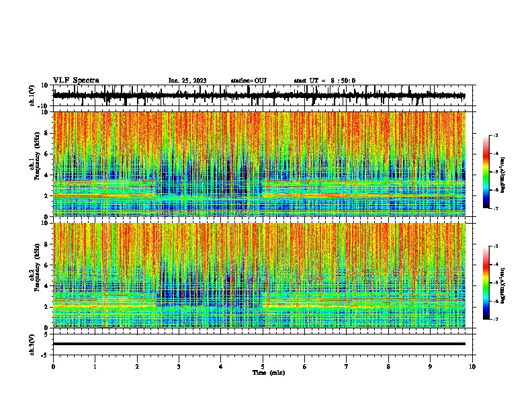532x411 pixels.
Task: Click the time axis tick label "7"
Action: coord(347,367)
